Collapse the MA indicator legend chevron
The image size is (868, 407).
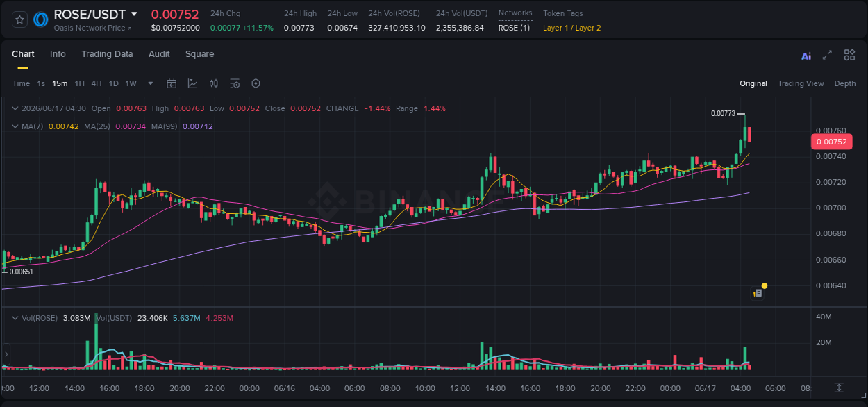15,126
